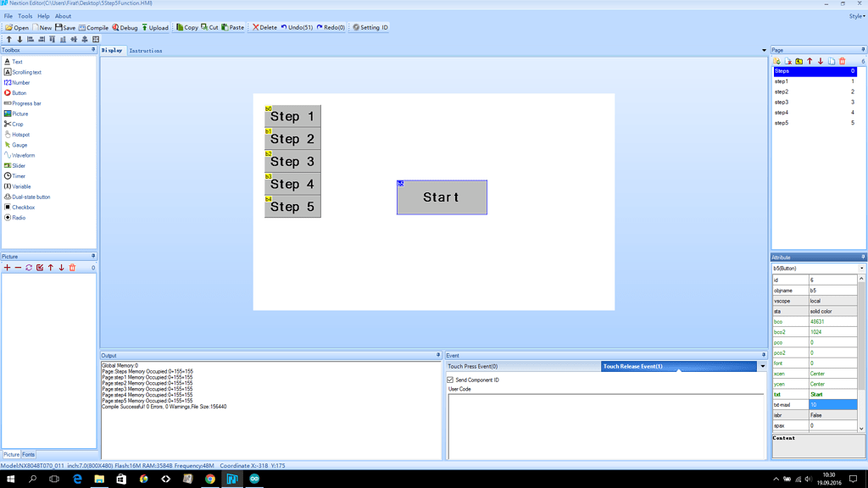Select the Step 3 button on canvas
Screen dimensions: 868x488
coord(292,162)
